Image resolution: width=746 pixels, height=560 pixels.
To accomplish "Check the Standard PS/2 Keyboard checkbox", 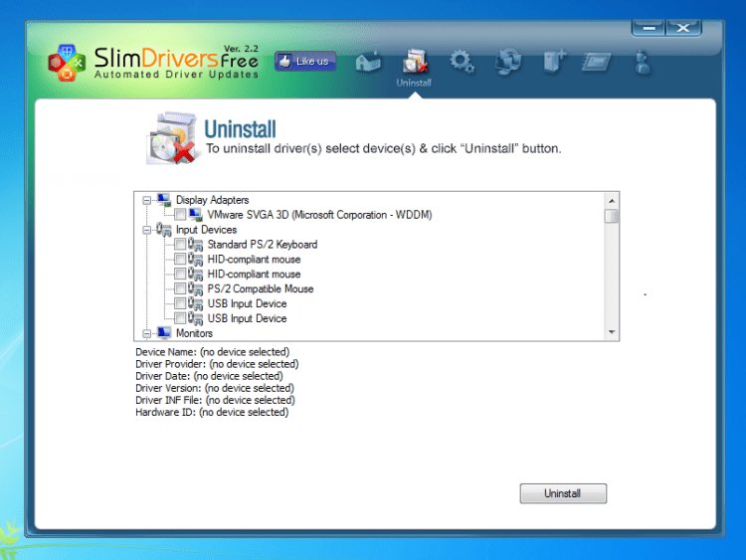I will click(x=180, y=244).
